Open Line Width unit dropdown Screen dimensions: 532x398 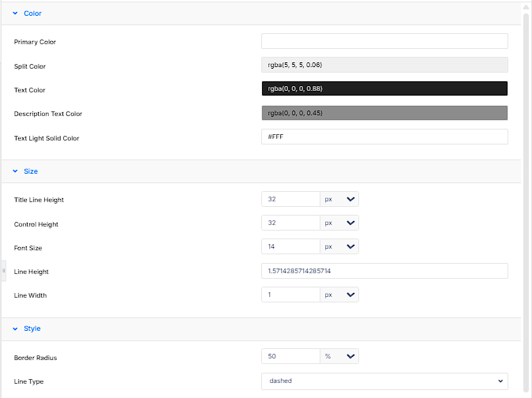point(339,295)
